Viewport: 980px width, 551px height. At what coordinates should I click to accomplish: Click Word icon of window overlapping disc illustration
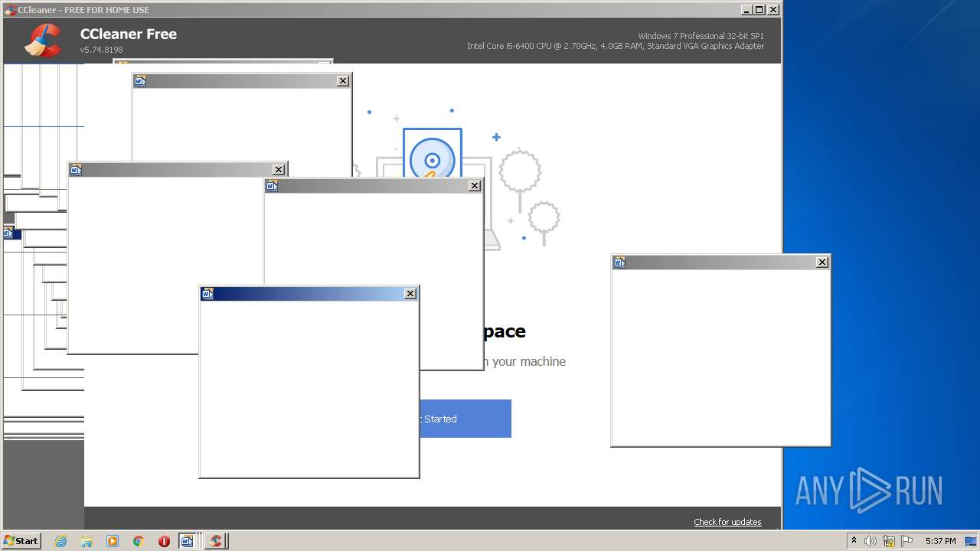[x=272, y=186]
